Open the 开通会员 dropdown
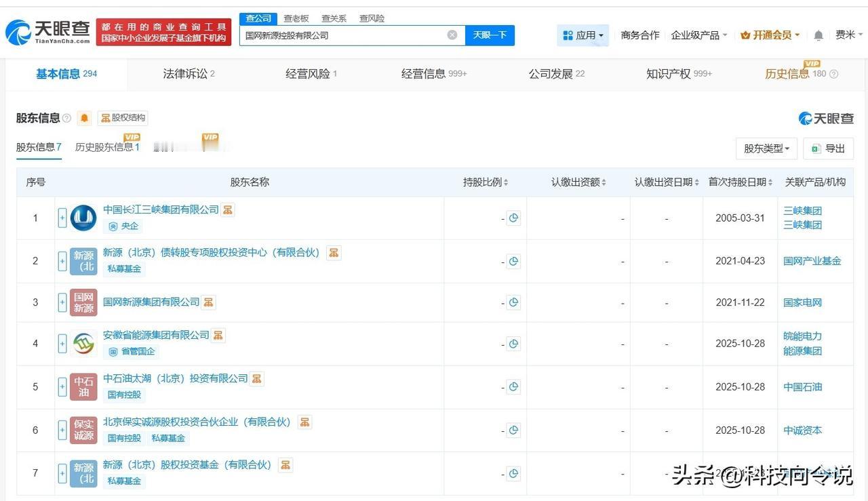Viewport: 868px width, 501px height. click(770, 35)
